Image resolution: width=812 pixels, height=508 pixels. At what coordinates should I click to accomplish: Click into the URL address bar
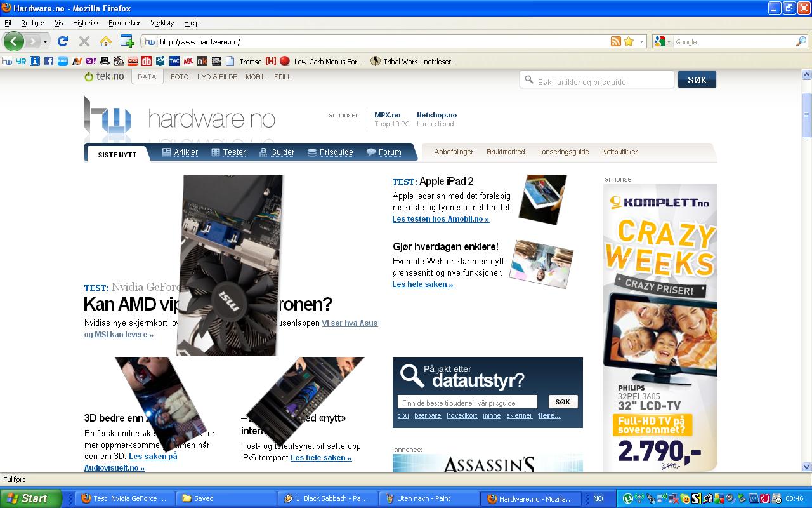click(383, 42)
